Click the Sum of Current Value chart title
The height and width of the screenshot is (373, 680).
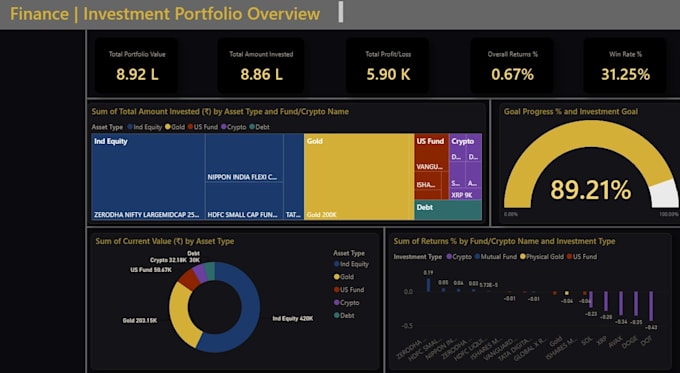point(164,241)
